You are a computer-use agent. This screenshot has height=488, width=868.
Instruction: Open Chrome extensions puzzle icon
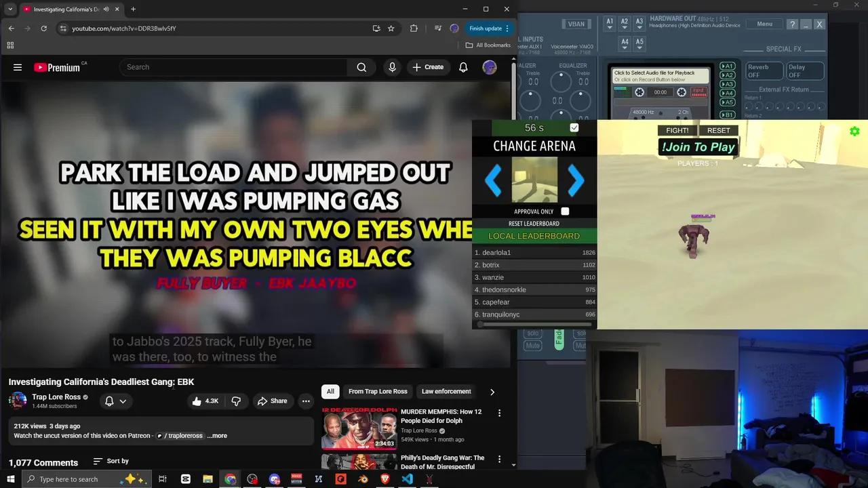point(414,28)
